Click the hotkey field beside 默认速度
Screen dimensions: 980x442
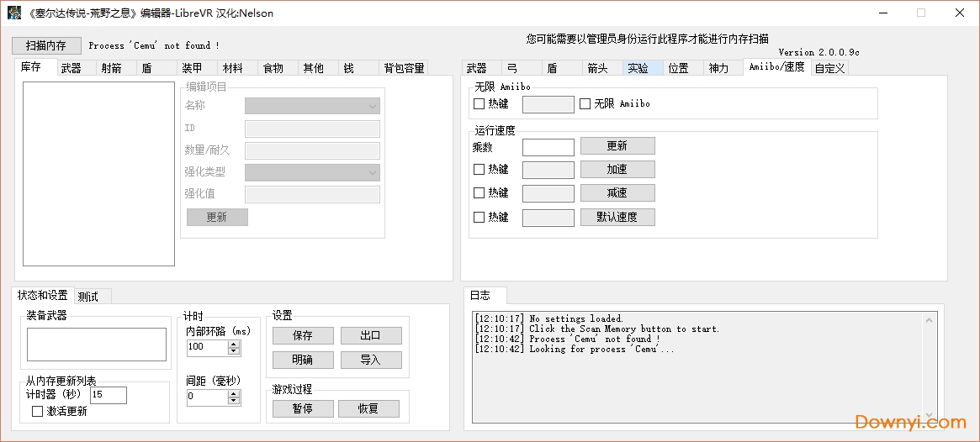(x=548, y=218)
